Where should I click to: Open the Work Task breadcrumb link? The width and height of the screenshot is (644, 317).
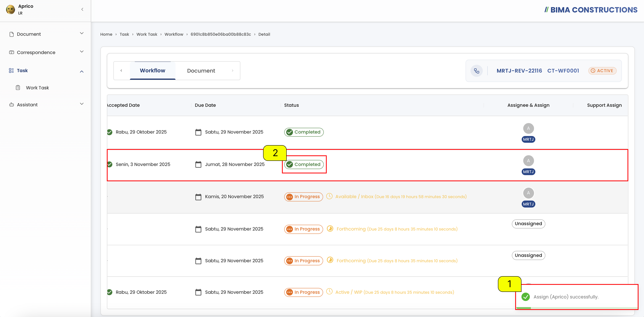point(147,34)
